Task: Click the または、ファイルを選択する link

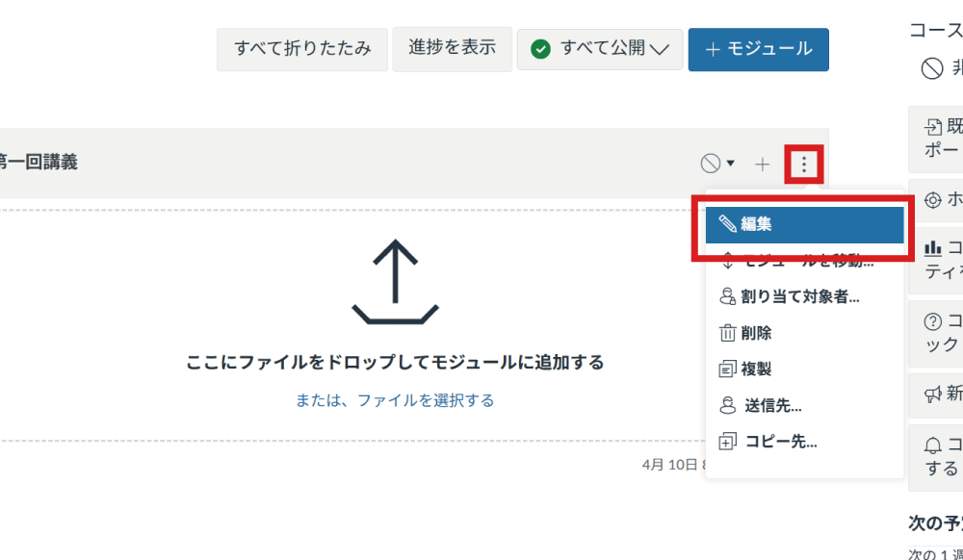Action: [395, 400]
